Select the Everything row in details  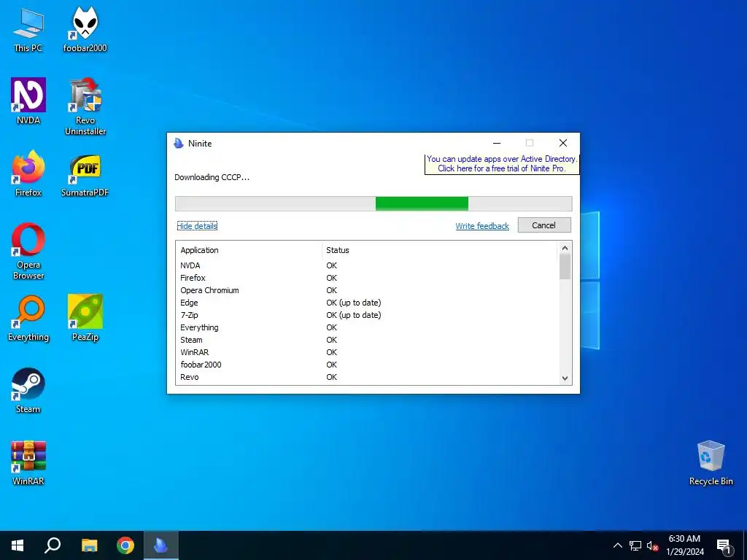pos(367,327)
